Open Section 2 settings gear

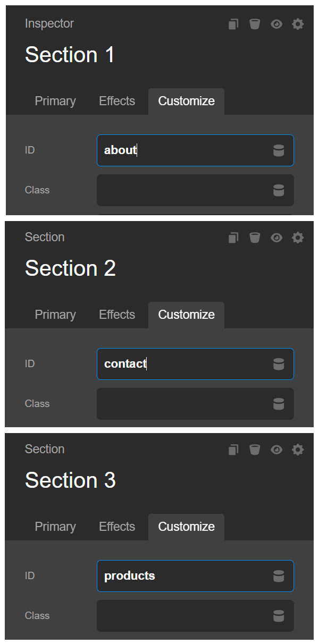click(x=297, y=238)
